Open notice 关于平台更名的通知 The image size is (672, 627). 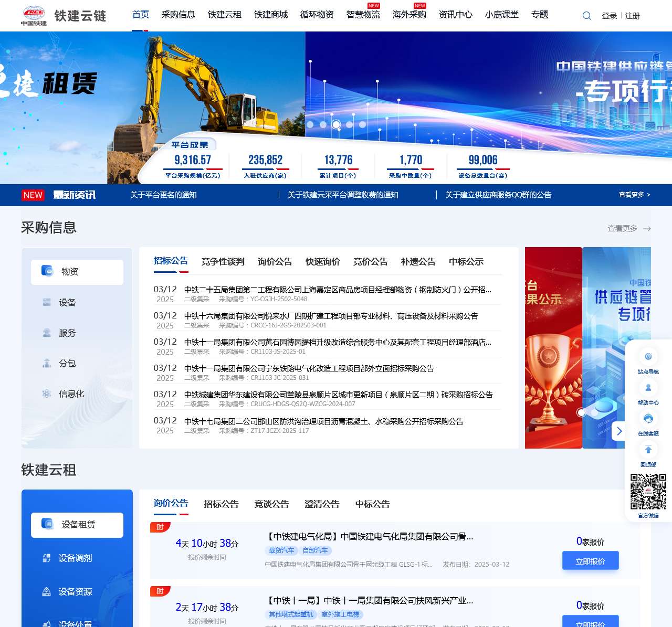[163, 195]
